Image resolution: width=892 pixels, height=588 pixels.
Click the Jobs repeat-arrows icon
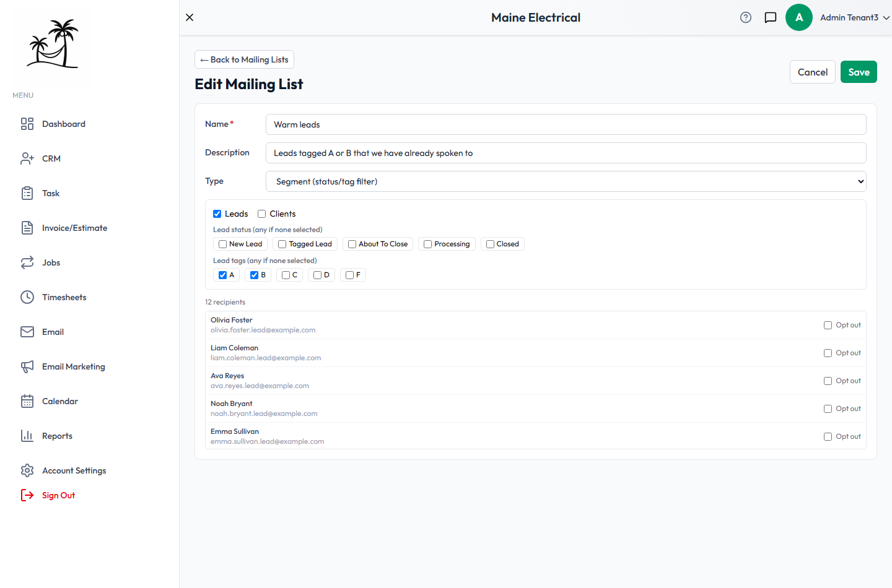[27, 262]
